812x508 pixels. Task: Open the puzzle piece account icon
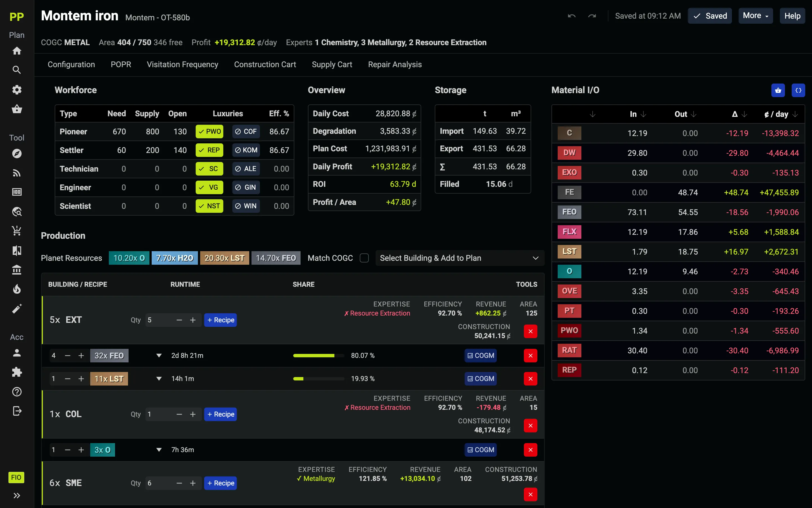tap(17, 372)
